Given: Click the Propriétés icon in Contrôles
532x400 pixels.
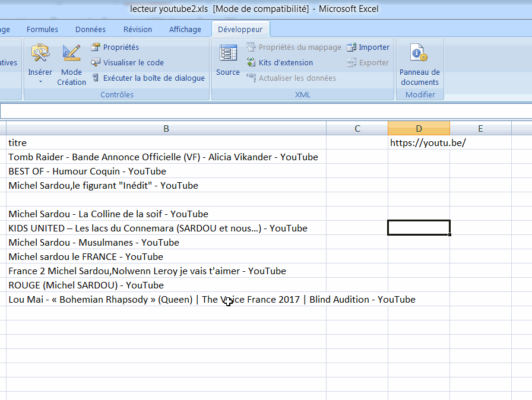Looking at the screenshot, I should 96,47.
